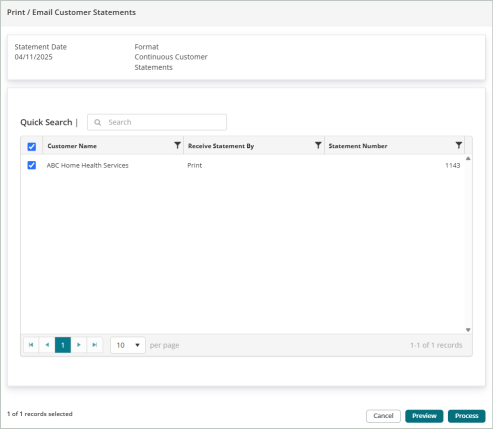
Task: Sort by Customer Name column header
Action: coord(72,146)
